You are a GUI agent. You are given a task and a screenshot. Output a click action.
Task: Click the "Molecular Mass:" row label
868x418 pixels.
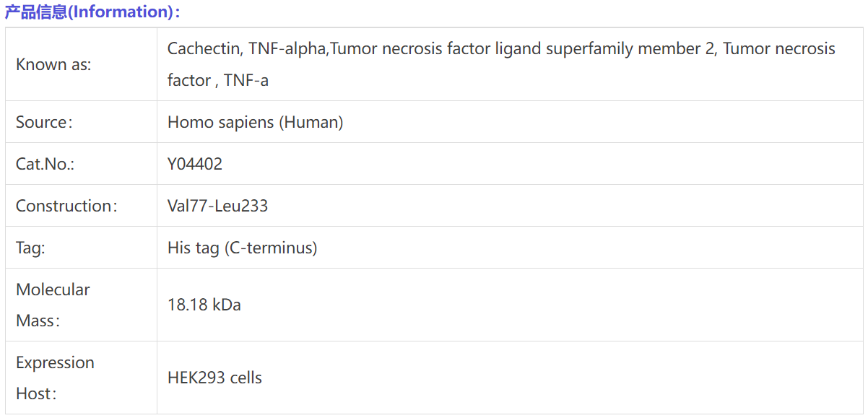53,305
